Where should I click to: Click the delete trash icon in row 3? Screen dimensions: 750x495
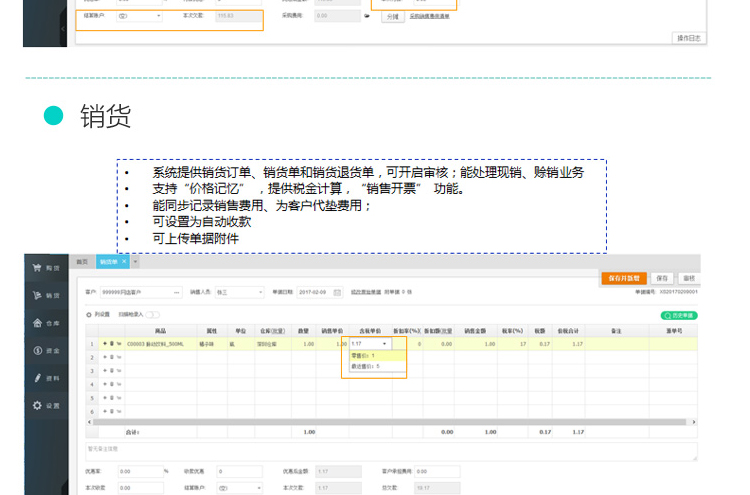[x=111, y=371]
